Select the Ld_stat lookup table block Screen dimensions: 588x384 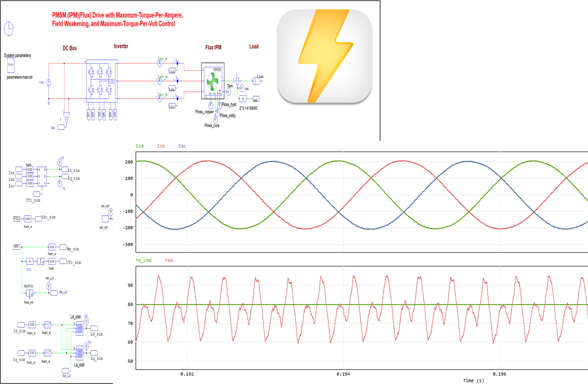[x=80, y=328]
